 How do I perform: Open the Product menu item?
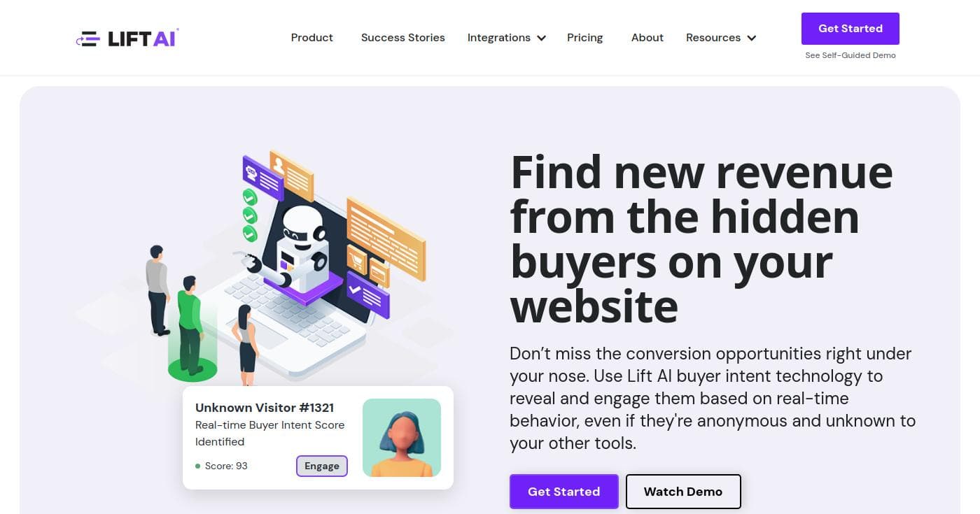311,38
